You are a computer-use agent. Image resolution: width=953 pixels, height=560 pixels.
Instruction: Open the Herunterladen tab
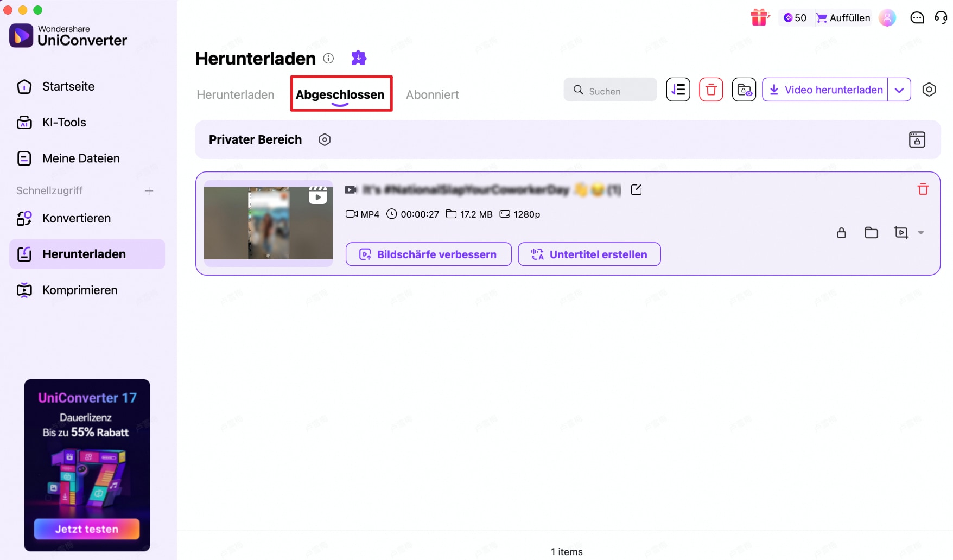pos(235,94)
